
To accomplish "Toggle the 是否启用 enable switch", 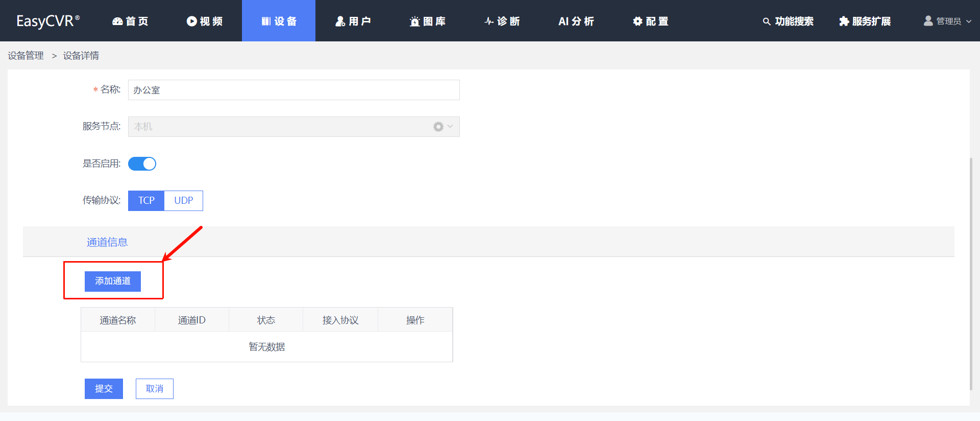I will point(142,163).
